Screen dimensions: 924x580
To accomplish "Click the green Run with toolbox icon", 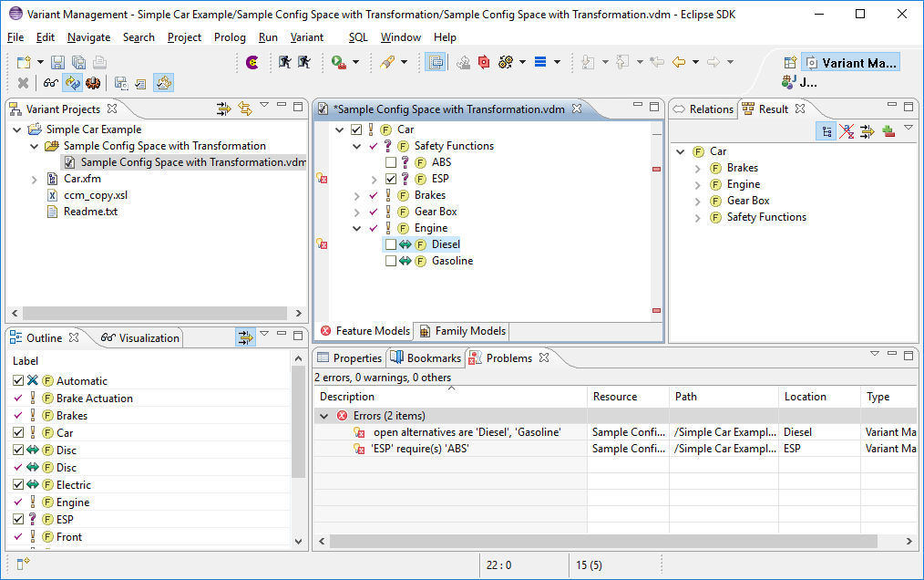I will (338, 62).
